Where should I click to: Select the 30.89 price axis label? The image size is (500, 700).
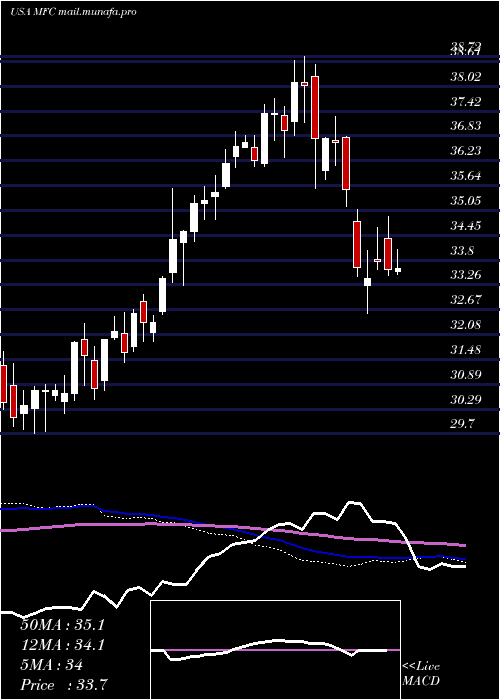(466, 375)
